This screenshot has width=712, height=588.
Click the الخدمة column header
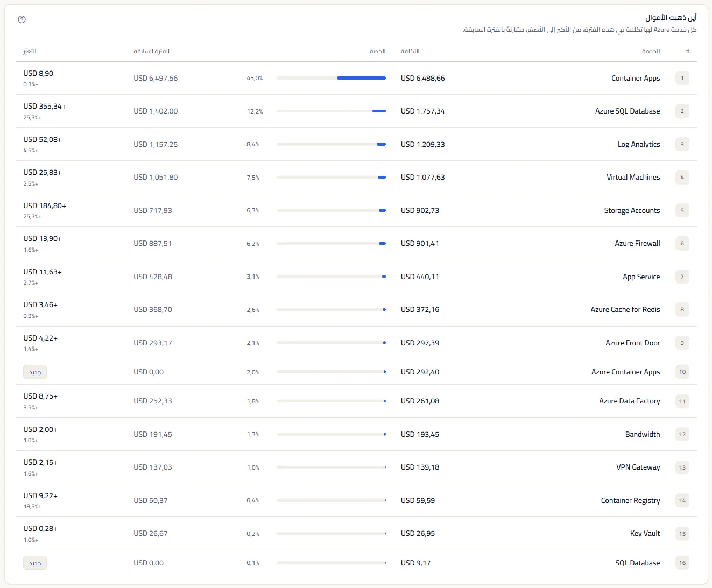(x=651, y=51)
